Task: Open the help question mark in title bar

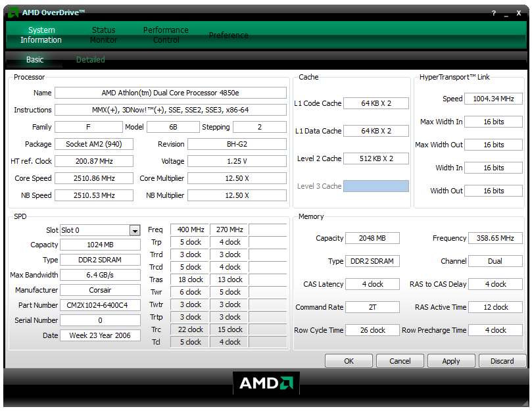Action: click(x=494, y=13)
